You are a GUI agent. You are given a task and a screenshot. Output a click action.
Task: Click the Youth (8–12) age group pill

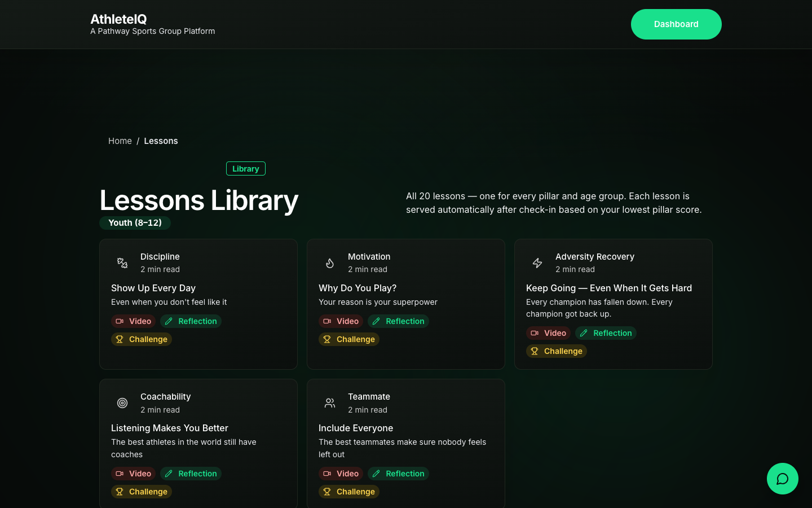click(135, 223)
